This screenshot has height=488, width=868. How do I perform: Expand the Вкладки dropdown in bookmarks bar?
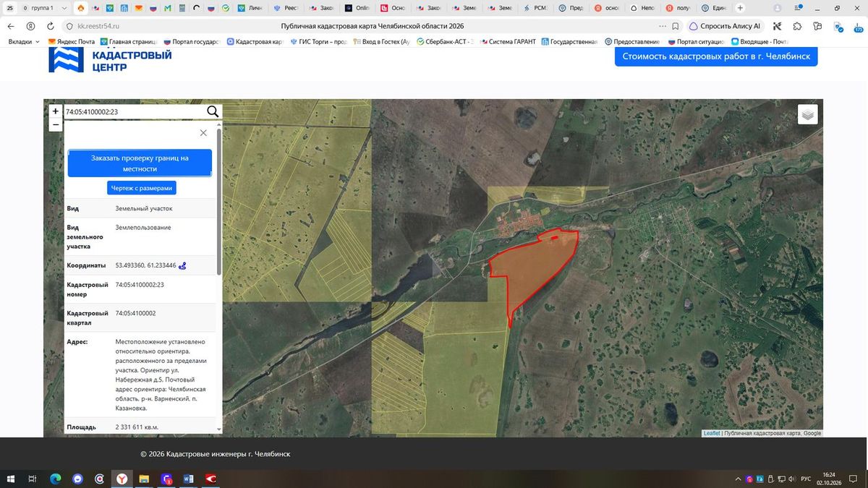[x=24, y=42]
